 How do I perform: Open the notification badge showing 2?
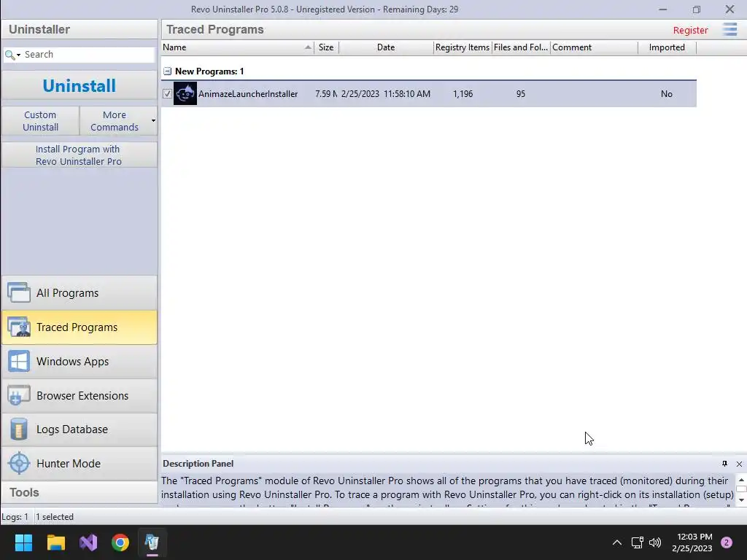pyautogui.click(x=727, y=542)
